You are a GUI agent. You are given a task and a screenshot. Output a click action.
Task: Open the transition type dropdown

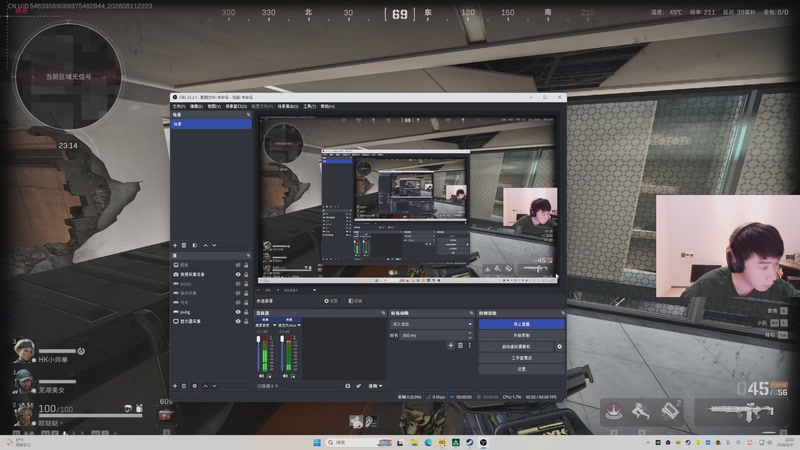(x=432, y=324)
